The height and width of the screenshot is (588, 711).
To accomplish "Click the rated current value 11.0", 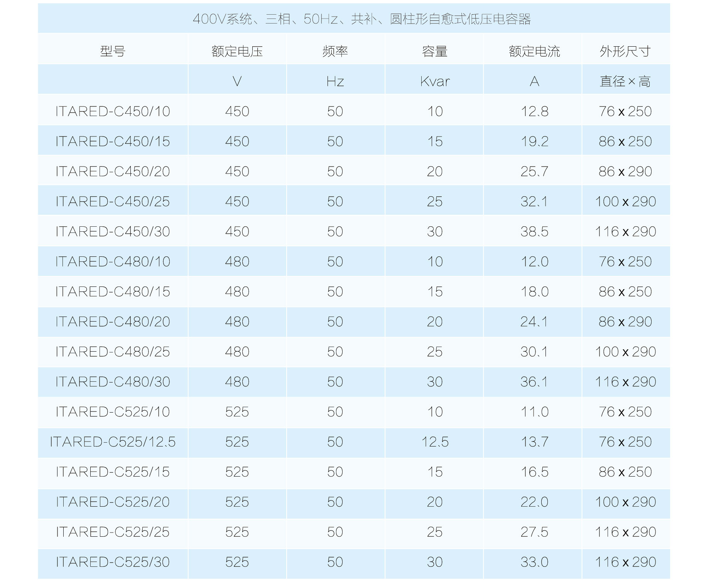I will pyautogui.click(x=534, y=412).
